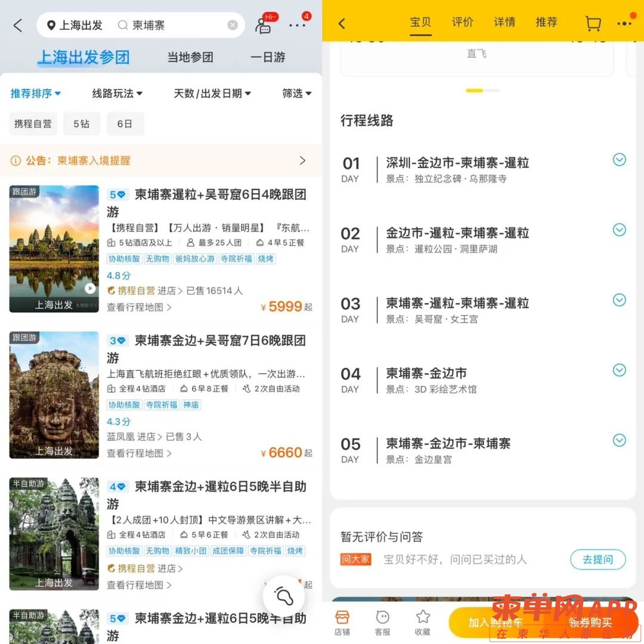The image size is (644, 644).
Task: Tap the 去提问 button
Action: [x=598, y=559]
